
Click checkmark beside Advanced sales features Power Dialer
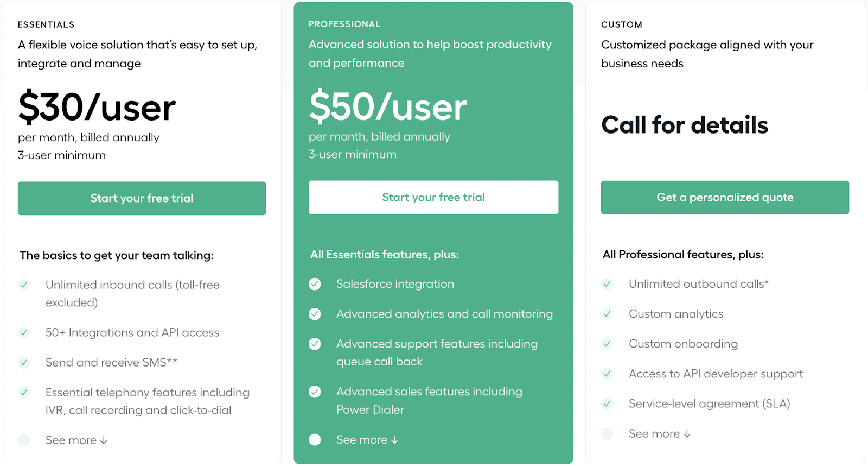point(315,392)
